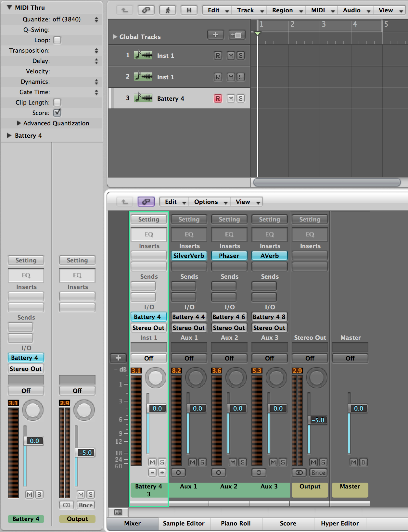Toggle the Catch playhead running-man icon
Viewport: 408px width, 532px height.
(x=168, y=10)
